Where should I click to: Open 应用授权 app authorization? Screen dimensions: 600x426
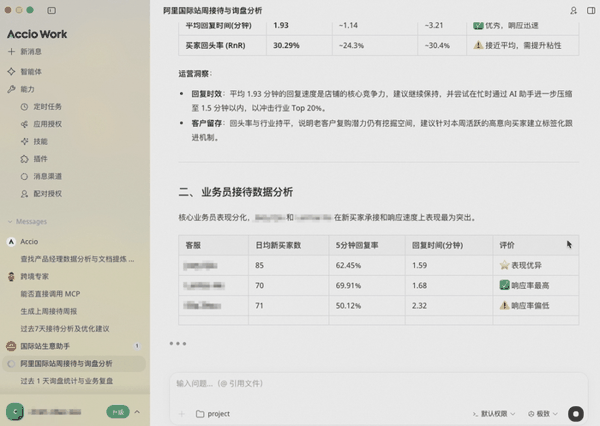(48, 123)
